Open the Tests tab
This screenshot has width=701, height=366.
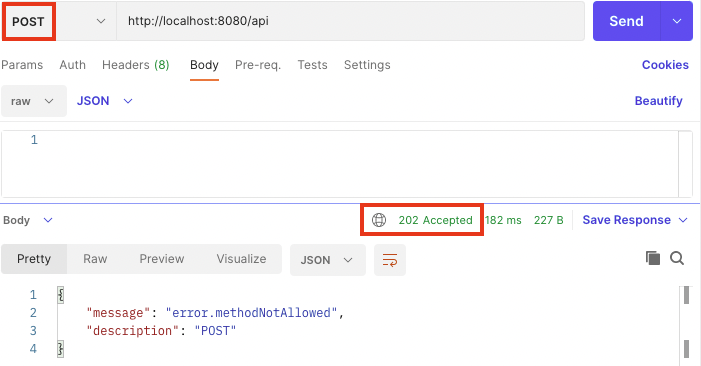click(x=312, y=65)
